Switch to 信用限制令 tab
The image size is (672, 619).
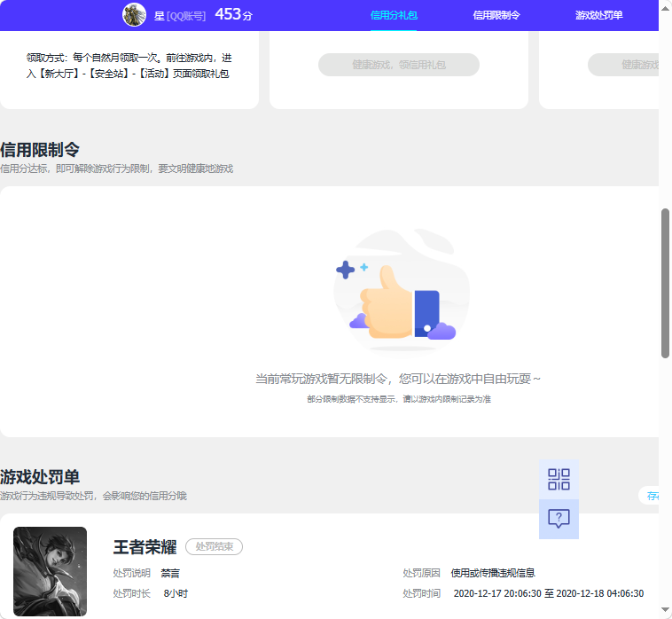[x=496, y=15]
